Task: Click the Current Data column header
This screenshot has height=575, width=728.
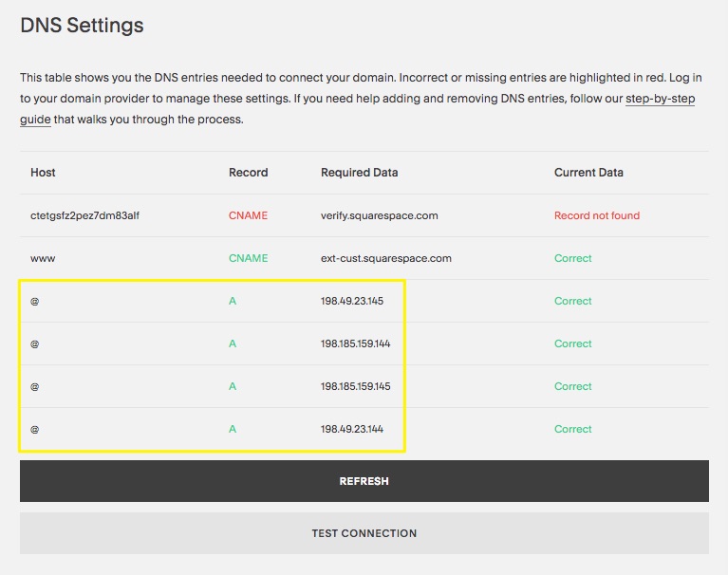Action: pos(588,173)
